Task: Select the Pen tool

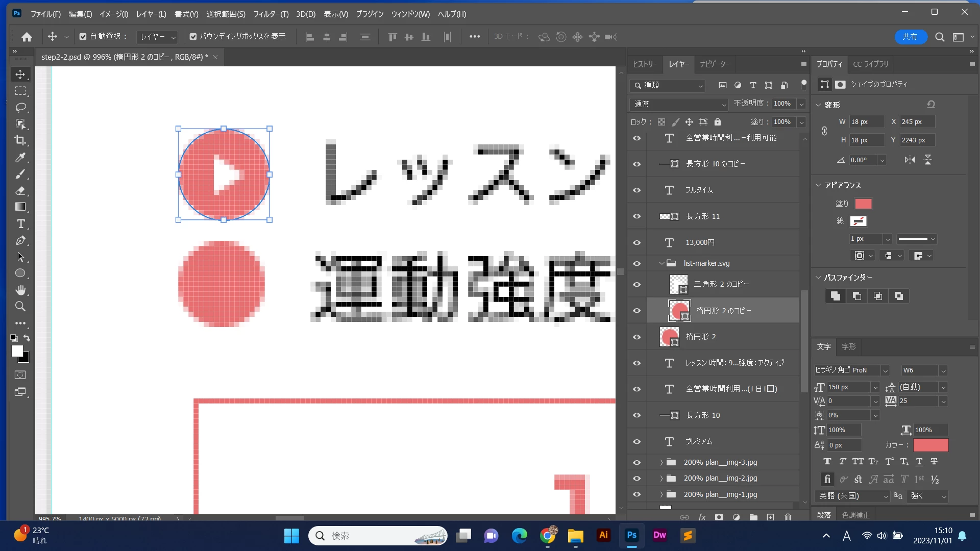Action: coord(20,240)
